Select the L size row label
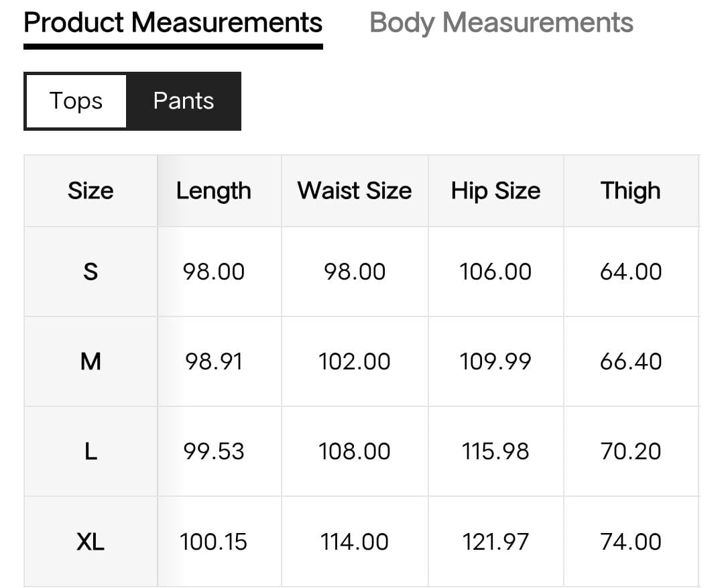Screen dimensions: 724x588 (90, 451)
